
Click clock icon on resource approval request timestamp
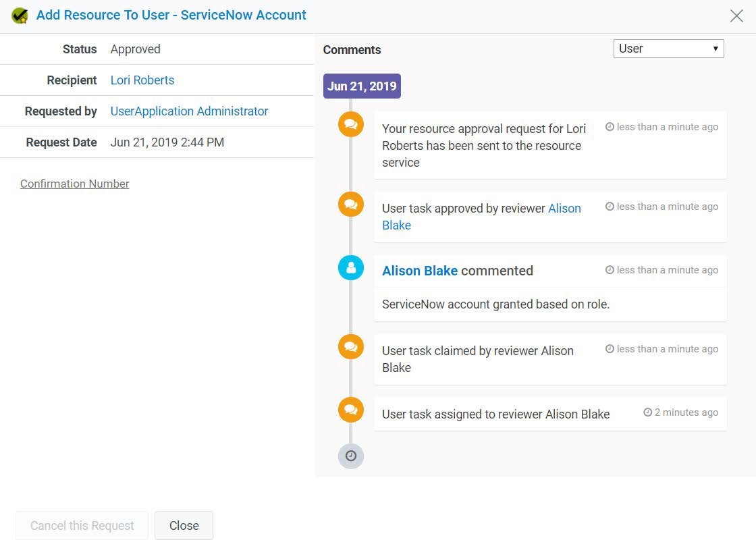tap(610, 127)
